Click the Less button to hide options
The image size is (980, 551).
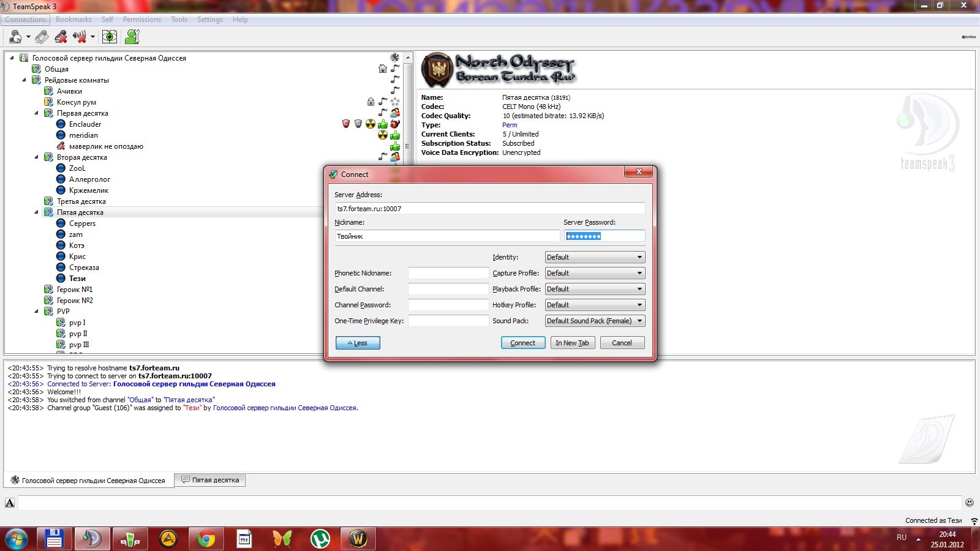click(358, 343)
